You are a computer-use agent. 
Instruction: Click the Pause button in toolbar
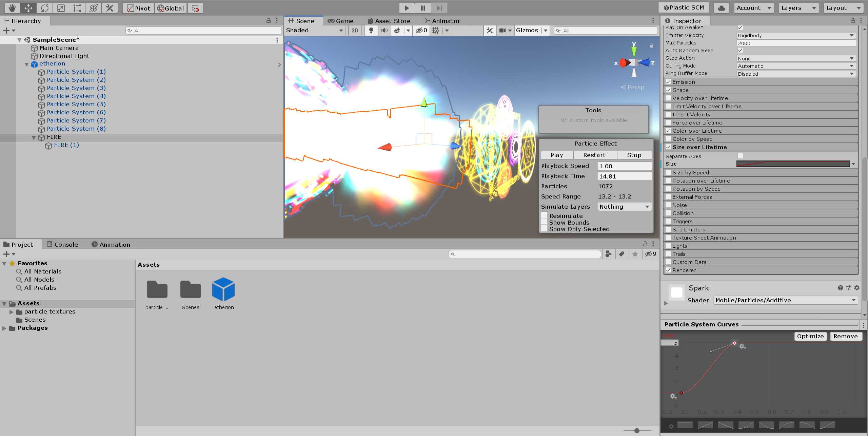click(x=423, y=8)
